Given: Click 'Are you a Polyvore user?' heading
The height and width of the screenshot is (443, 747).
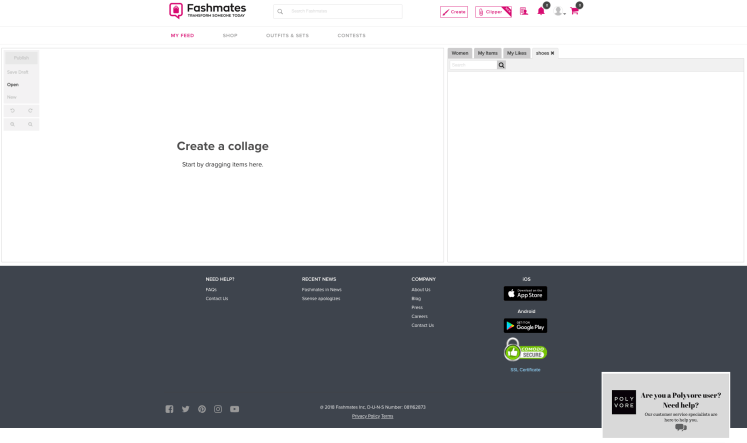Looking at the screenshot, I should tap(681, 395).
